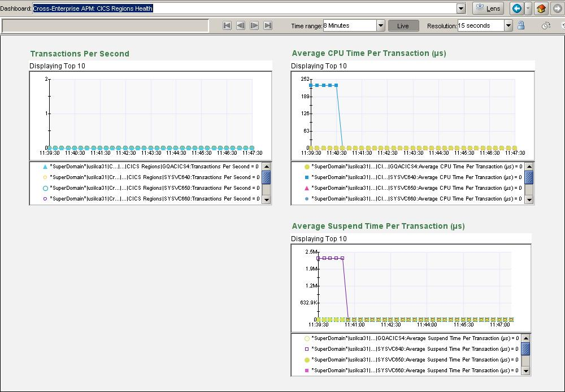
Task: Click the first purple square point near 2.5M on Suspend chart
Action: pyautogui.click(x=319, y=258)
